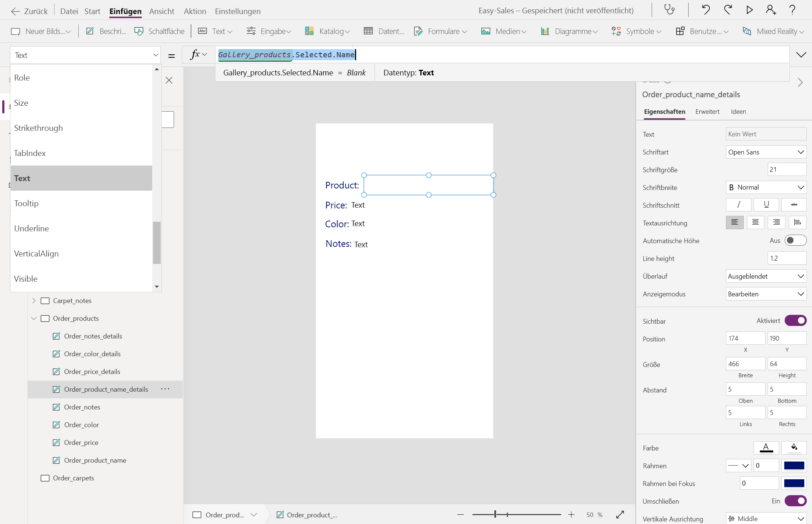Click the Schaltfläche insert button

click(160, 31)
